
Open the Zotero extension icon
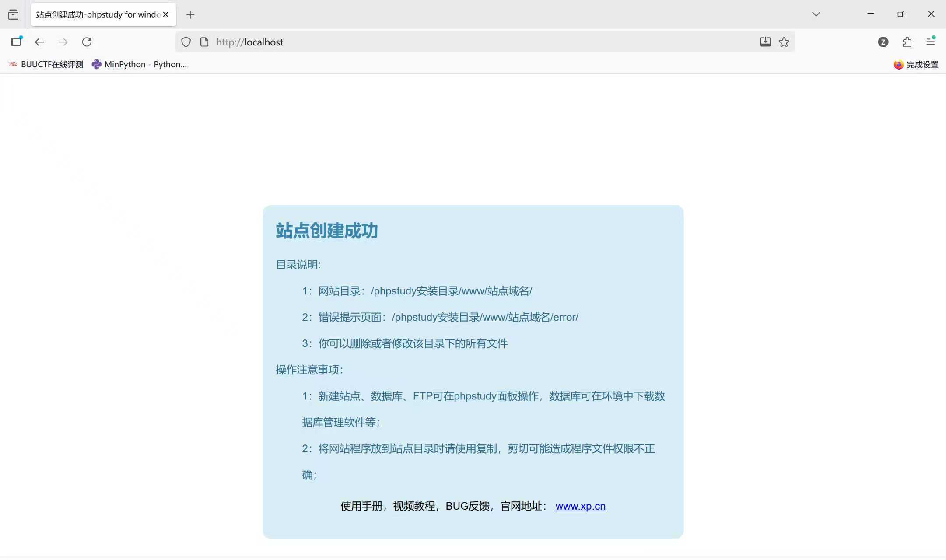(x=883, y=42)
